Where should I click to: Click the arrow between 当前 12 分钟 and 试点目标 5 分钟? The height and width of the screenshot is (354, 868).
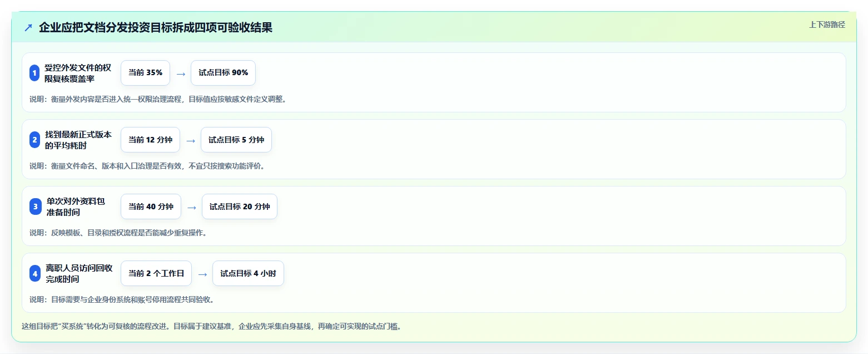[191, 140]
